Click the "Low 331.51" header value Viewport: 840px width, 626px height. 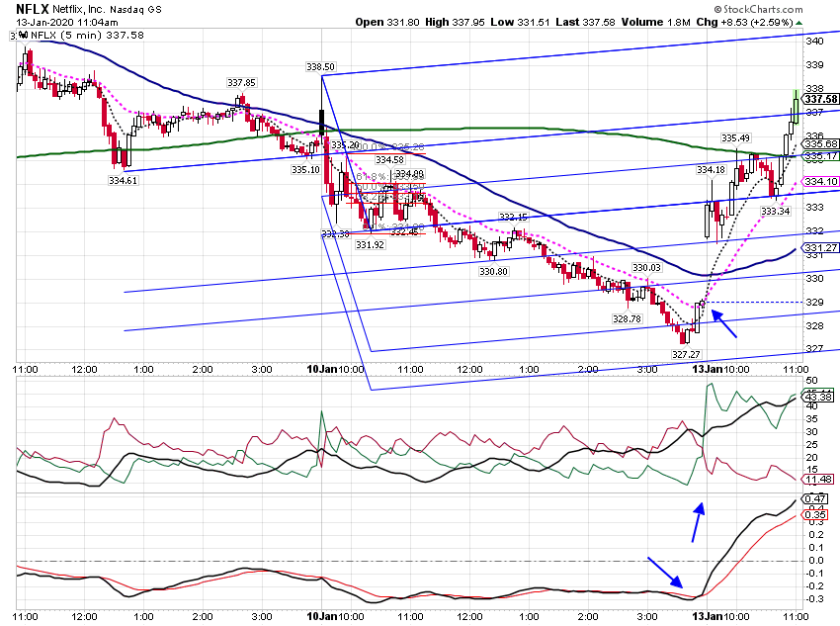tap(520, 22)
